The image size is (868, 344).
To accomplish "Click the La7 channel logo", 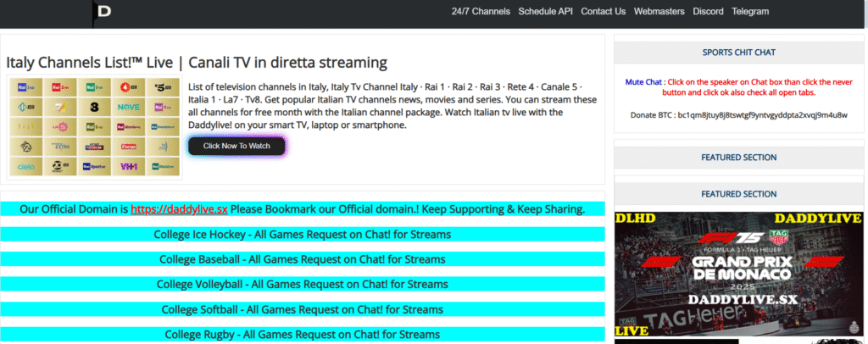I will coord(60,107).
